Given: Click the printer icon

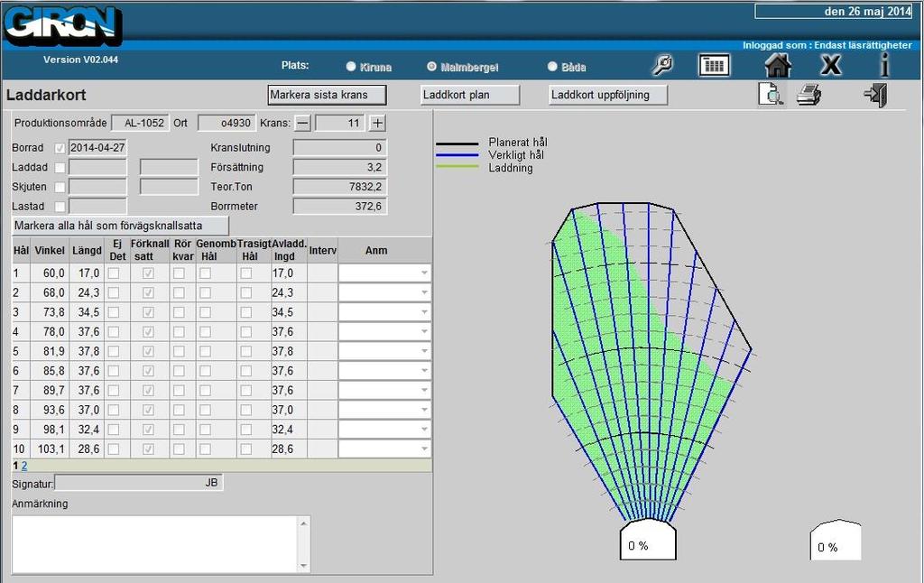Looking at the screenshot, I should point(809,95).
